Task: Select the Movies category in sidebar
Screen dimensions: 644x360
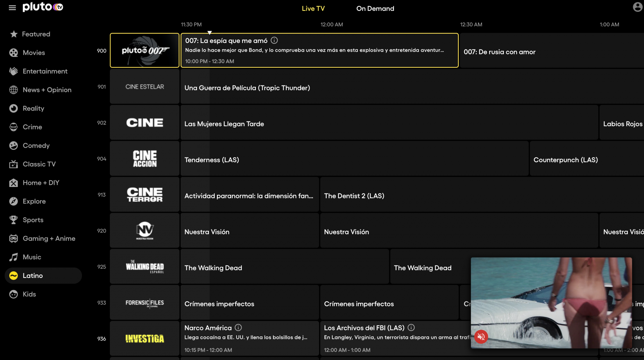Action: [x=34, y=53]
